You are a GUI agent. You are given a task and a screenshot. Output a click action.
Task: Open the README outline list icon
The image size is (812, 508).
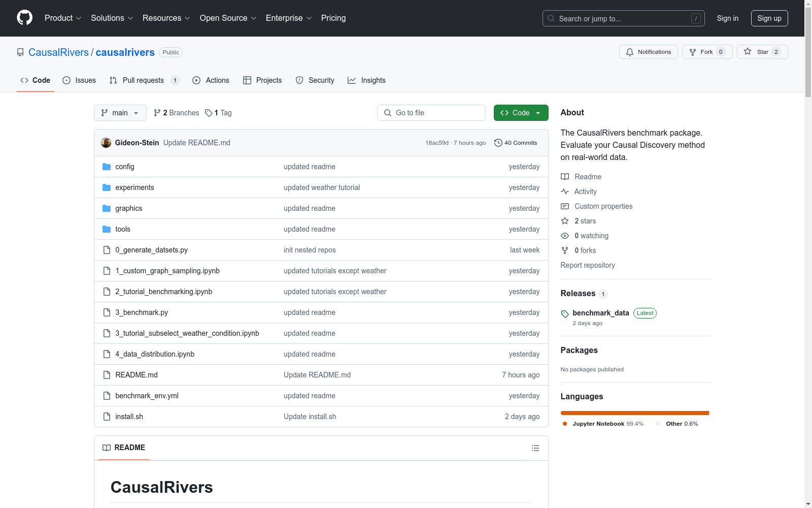(535, 448)
